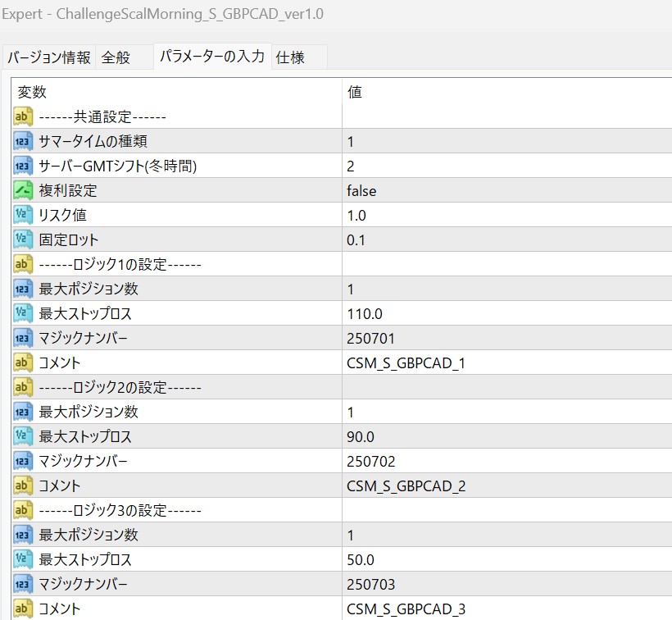The height and width of the screenshot is (620, 672).
Task: Click 変数 column header
Action: (177, 92)
